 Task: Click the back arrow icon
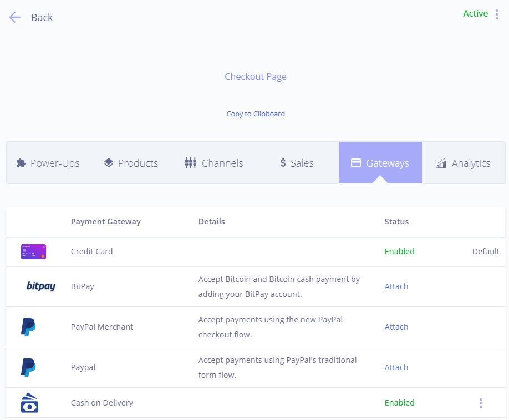click(14, 17)
